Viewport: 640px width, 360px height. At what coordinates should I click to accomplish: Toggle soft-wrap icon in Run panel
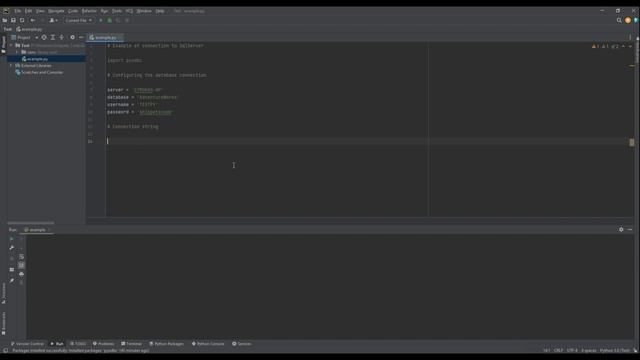[21, 257]
